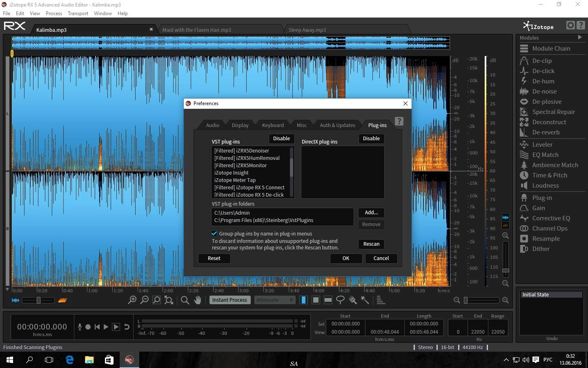The height and width of the screenshot is (368, 588).
Task: Open Microsoft Edge from taskbar
Action: pyautogui.click(x=69, y=360)
